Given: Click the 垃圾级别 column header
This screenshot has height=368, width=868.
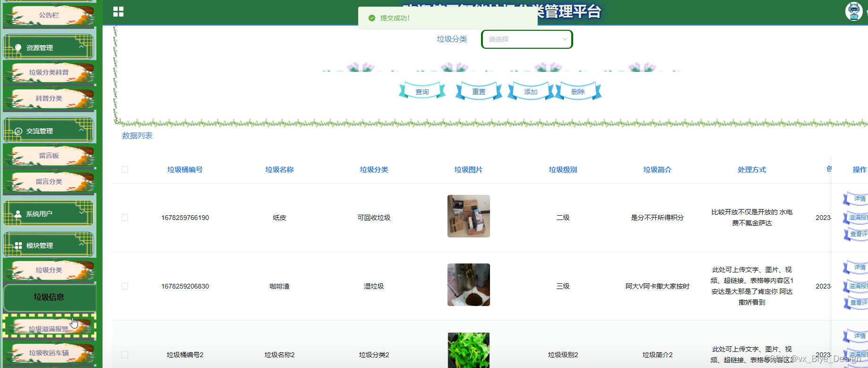Looking at the screenshot, I should 563,169.
